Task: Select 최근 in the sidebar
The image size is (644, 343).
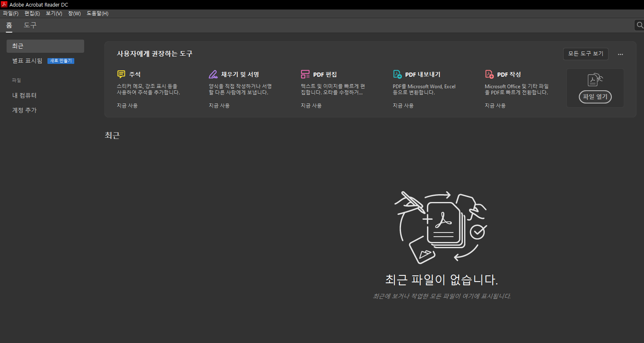Action: tap(45, 46)
